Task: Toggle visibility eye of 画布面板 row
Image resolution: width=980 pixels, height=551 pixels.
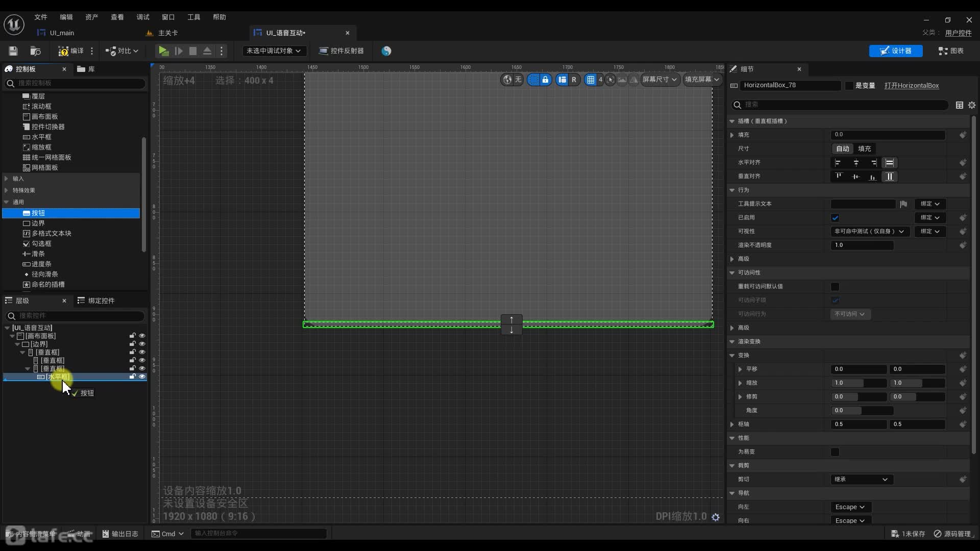Action: pyautogui.click(x=142, y=336)
